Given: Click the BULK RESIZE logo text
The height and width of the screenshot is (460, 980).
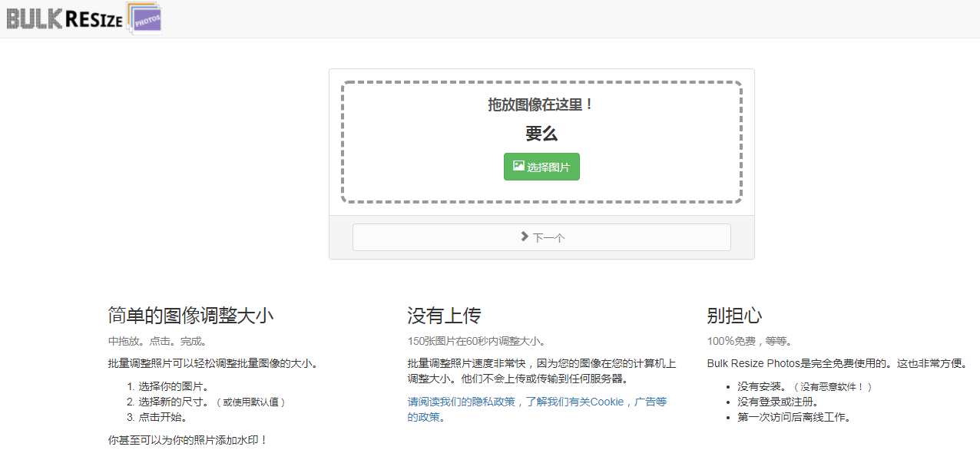Looking at the screenshot, I should point(65,19).
